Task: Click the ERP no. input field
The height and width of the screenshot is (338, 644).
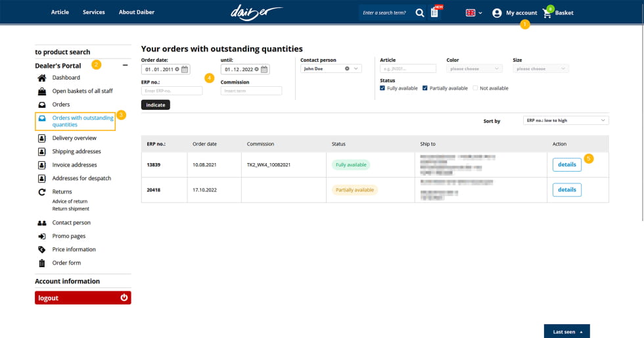Action: click(x=172, y=91)
